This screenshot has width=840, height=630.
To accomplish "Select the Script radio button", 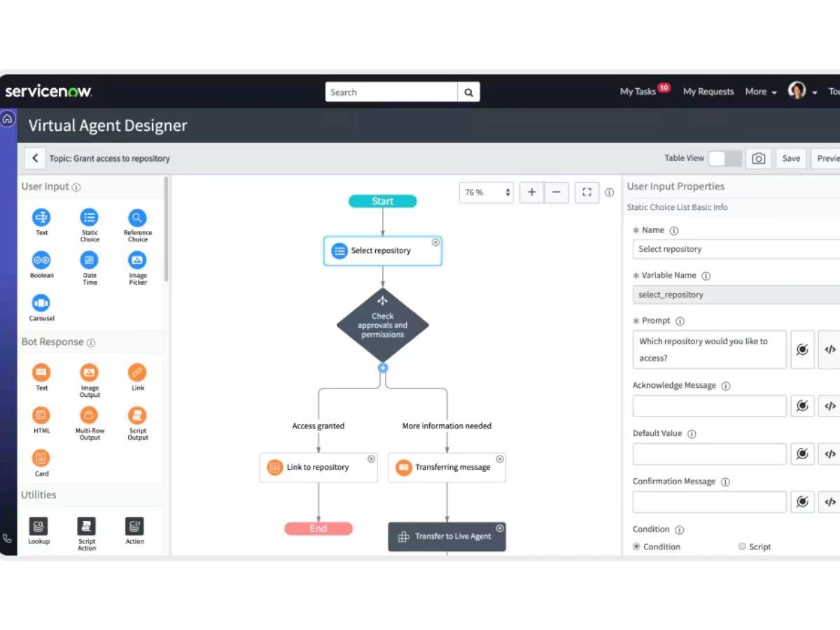I will click(x=742, y=547).
